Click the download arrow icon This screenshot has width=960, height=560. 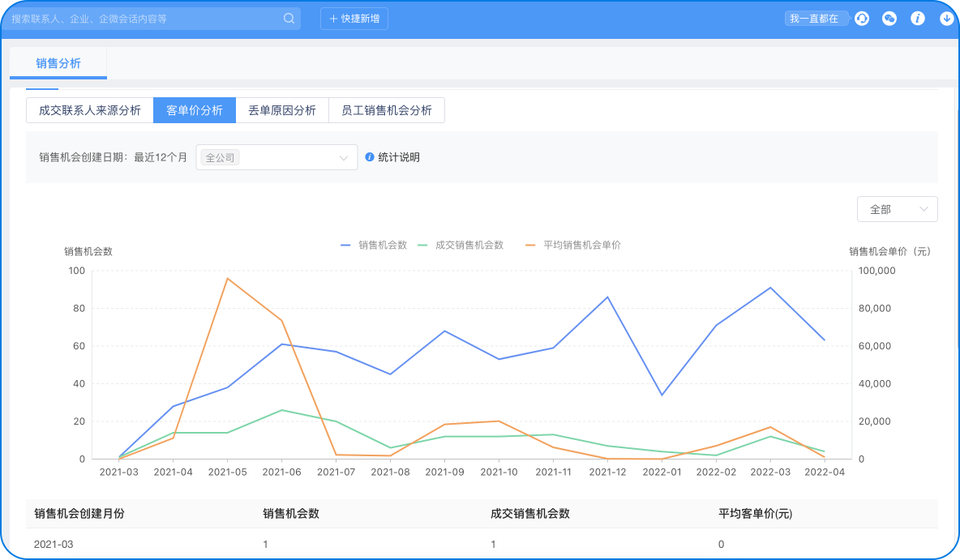tap(946, 19)
